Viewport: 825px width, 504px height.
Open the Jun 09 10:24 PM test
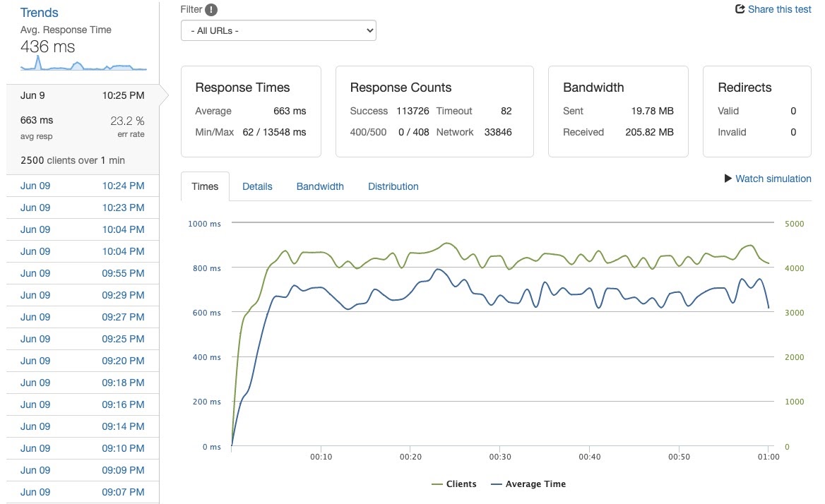82,186
